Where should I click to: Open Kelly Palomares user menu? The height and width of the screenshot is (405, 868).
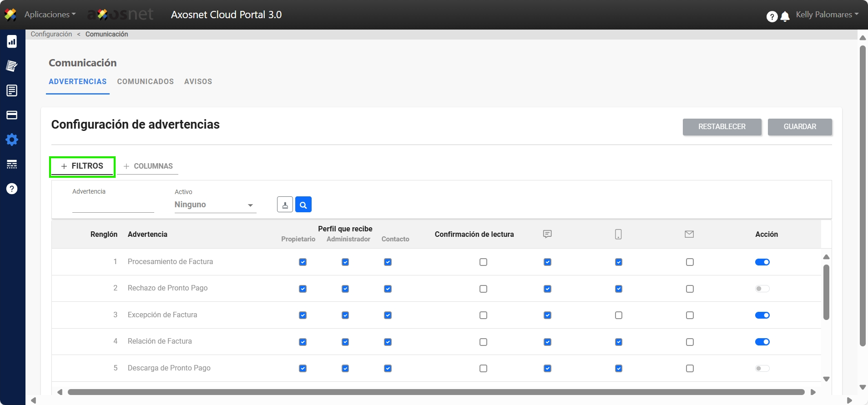(827, 15)
